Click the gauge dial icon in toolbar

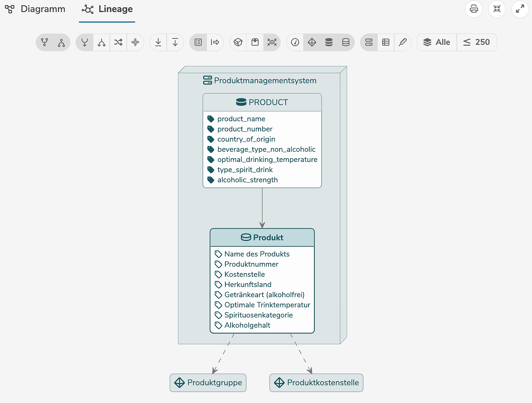tap(295, 42)
